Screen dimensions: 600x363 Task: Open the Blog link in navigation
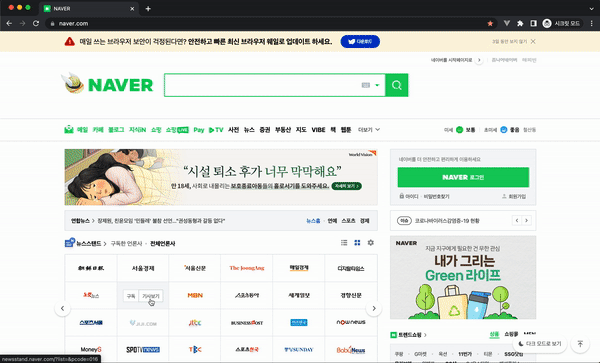click(116, 130)
